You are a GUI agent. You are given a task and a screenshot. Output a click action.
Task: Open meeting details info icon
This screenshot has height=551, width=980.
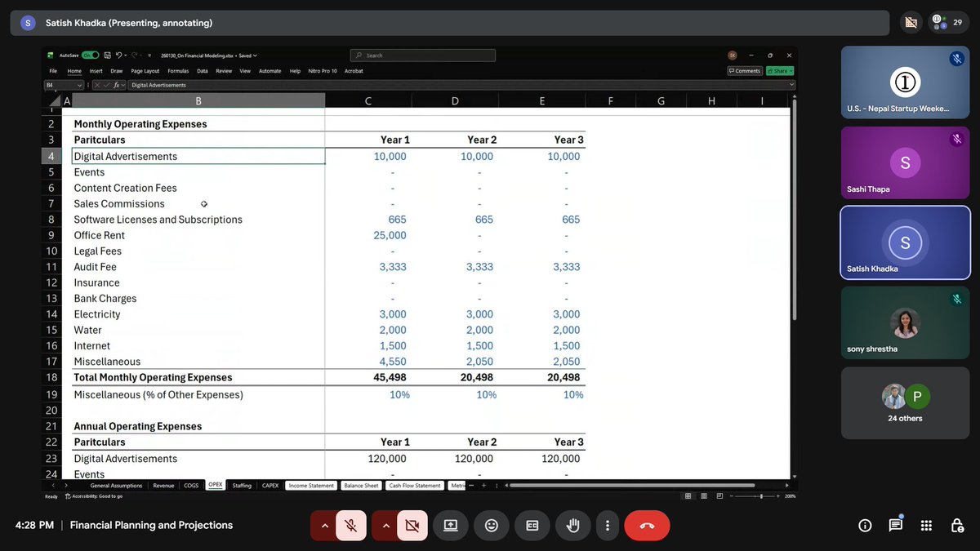tap(865, 526)
